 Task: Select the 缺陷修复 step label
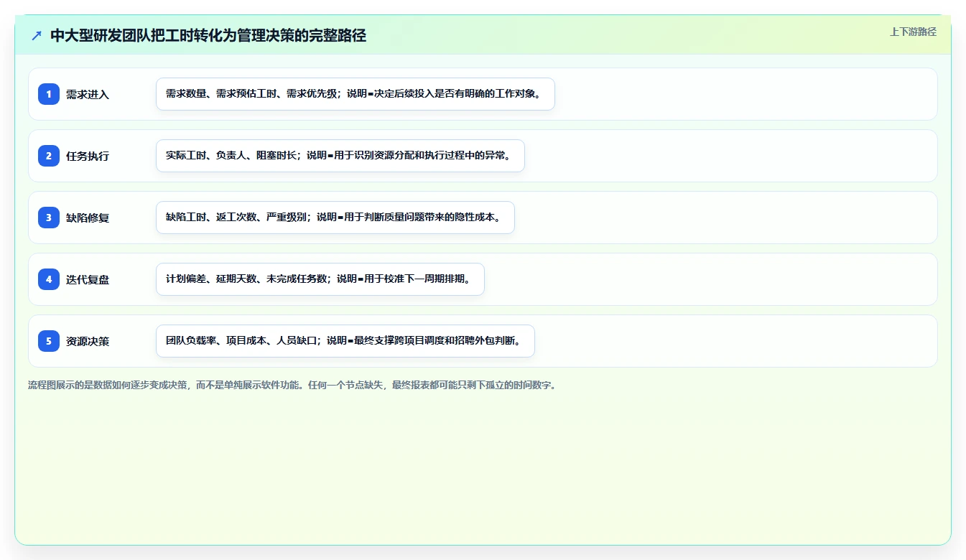[x=88, y=218]
